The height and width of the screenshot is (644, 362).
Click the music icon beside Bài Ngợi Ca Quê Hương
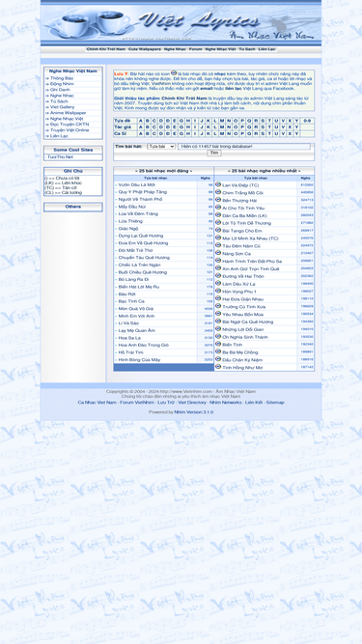coord(218,322)
